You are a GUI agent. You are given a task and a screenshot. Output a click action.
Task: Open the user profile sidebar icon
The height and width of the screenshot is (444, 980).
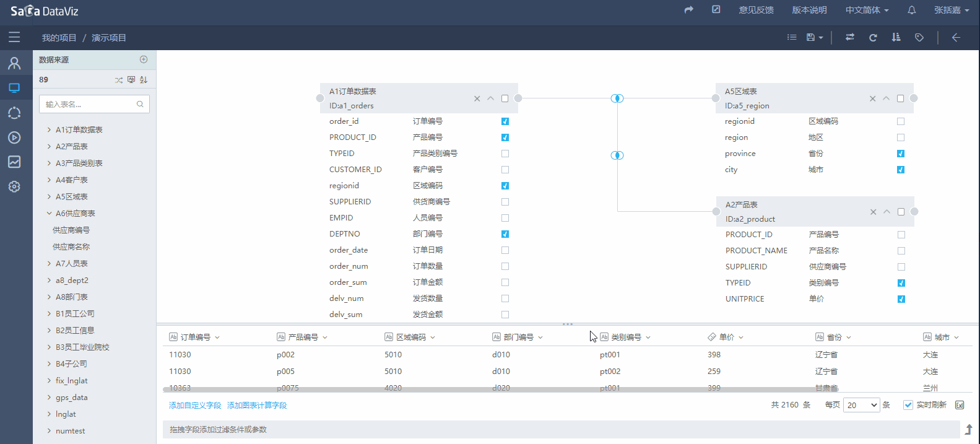[x=14, y=63]
